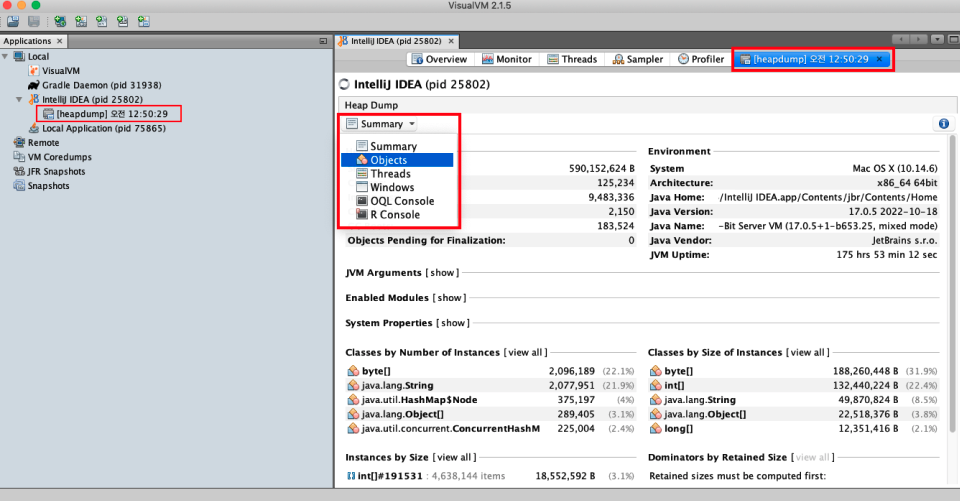960x501 pixels.
Task: Click long[] under Size of Instances
Action: click(678, 429)
